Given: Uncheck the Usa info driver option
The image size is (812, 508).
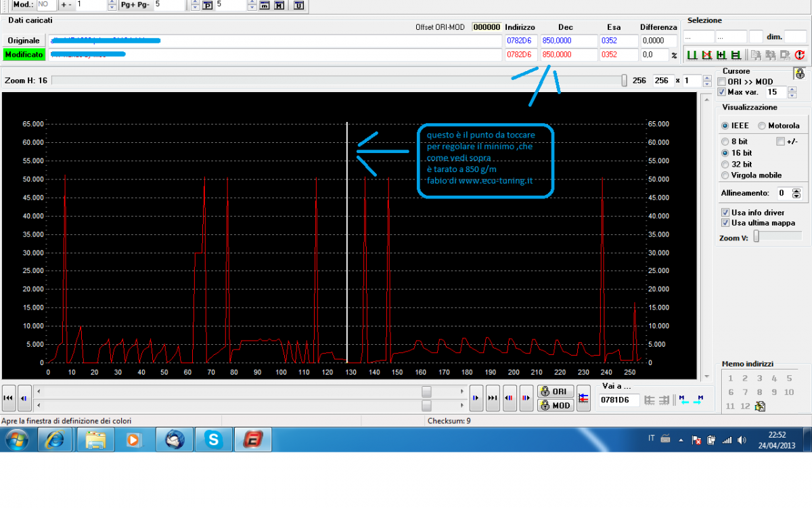Looking at the screenshot, I should (x=725, y=212).
